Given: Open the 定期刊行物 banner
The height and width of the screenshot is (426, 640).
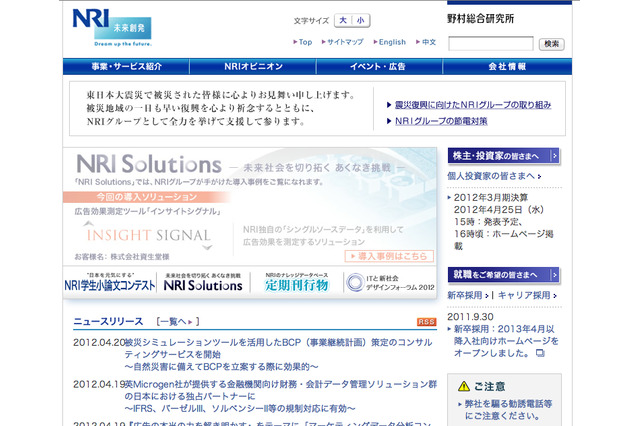Looking at the screenshot, I should 297,282.
